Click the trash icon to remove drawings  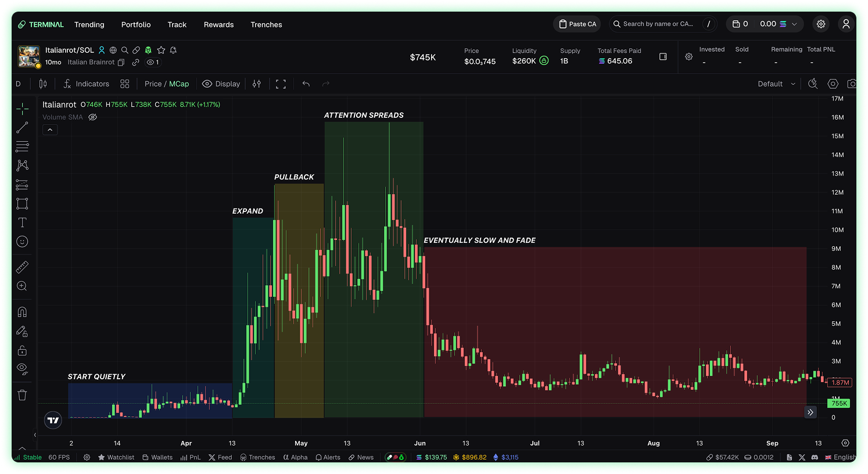22,395
